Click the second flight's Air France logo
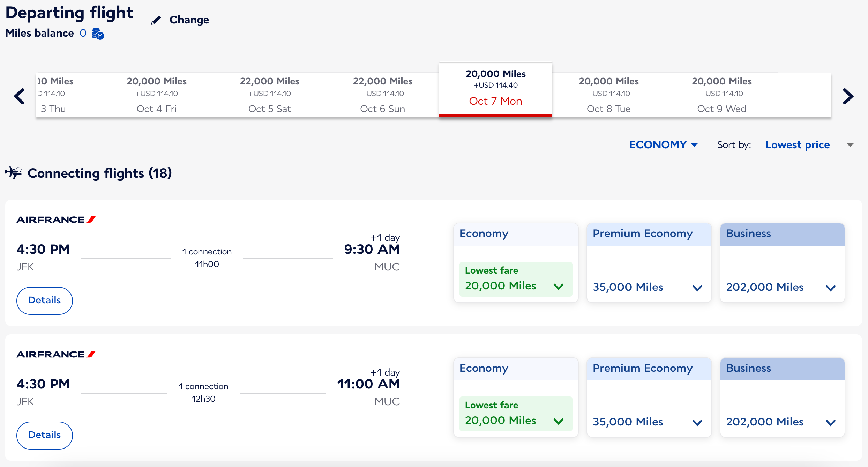Viewport: 868px width, 467px height. pyautogui.click(x=56, y=354)
